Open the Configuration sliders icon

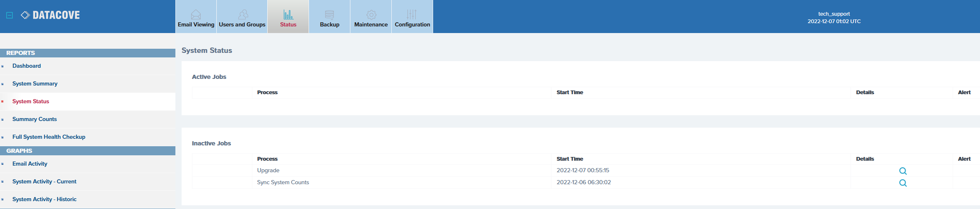click(412, 15)
